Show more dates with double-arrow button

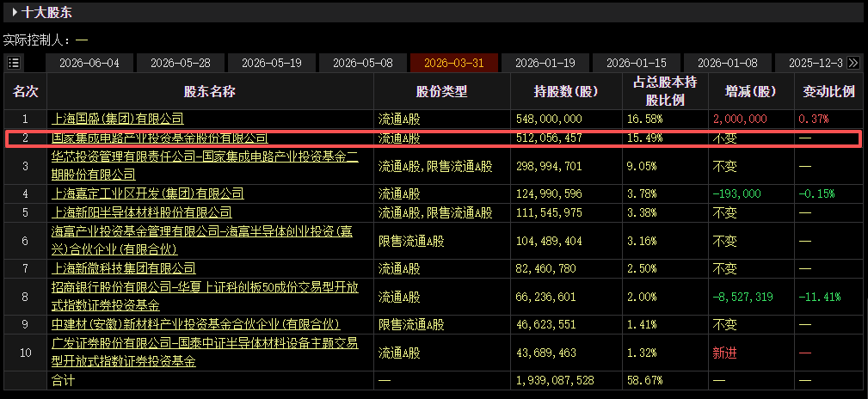pyautogui.click(x=853, y=63)
